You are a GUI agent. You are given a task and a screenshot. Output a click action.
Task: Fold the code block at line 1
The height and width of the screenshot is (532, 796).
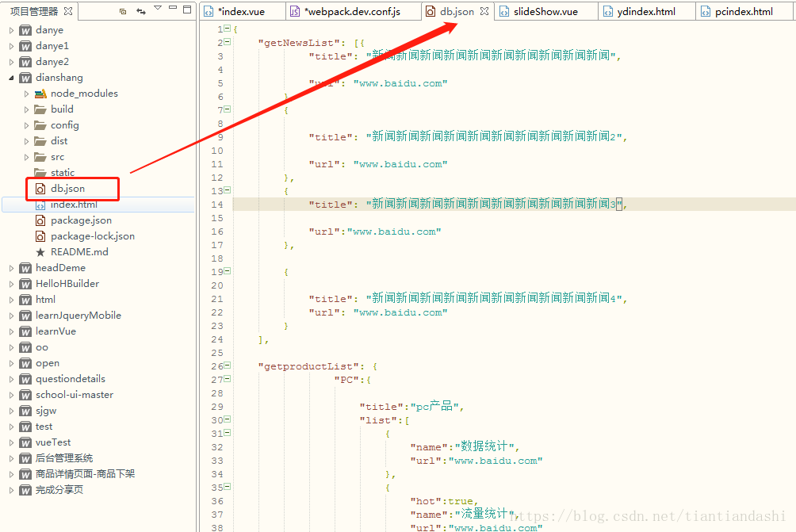pos(227,29)
